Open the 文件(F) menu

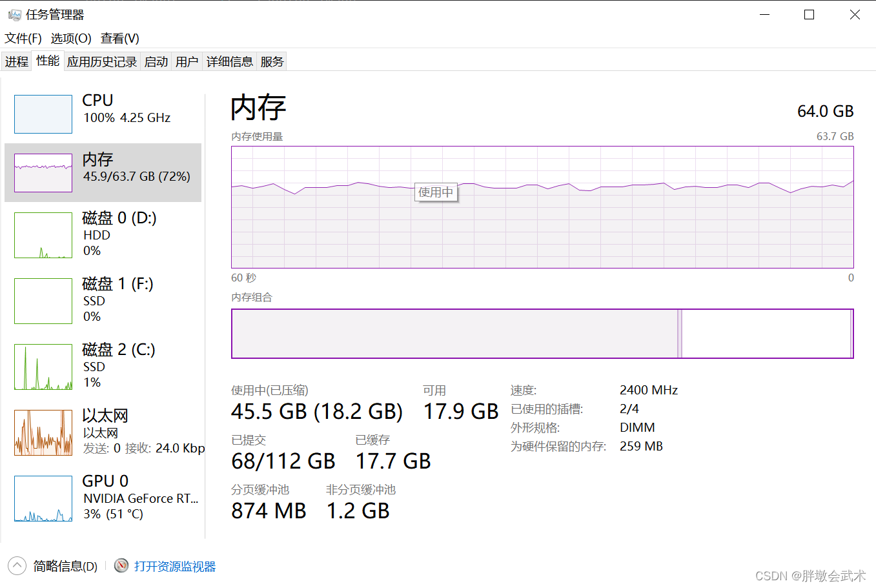[23, 38]
